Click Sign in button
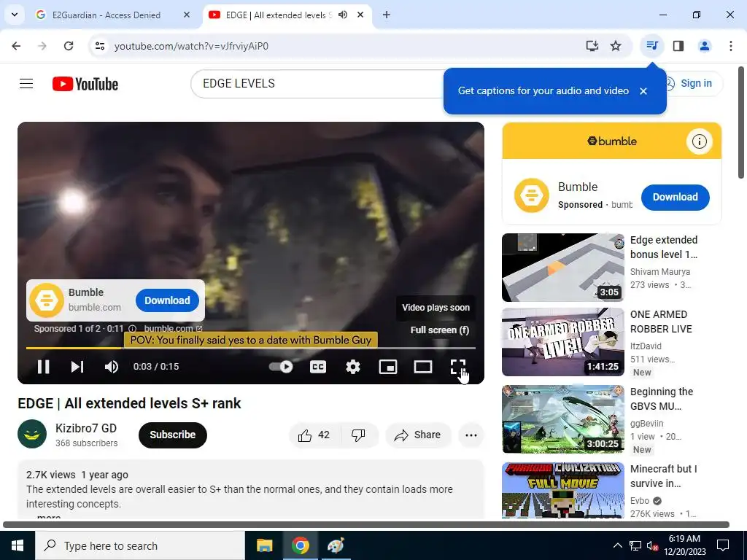Viewport: 747px width, 560px height. pos(692,83)
